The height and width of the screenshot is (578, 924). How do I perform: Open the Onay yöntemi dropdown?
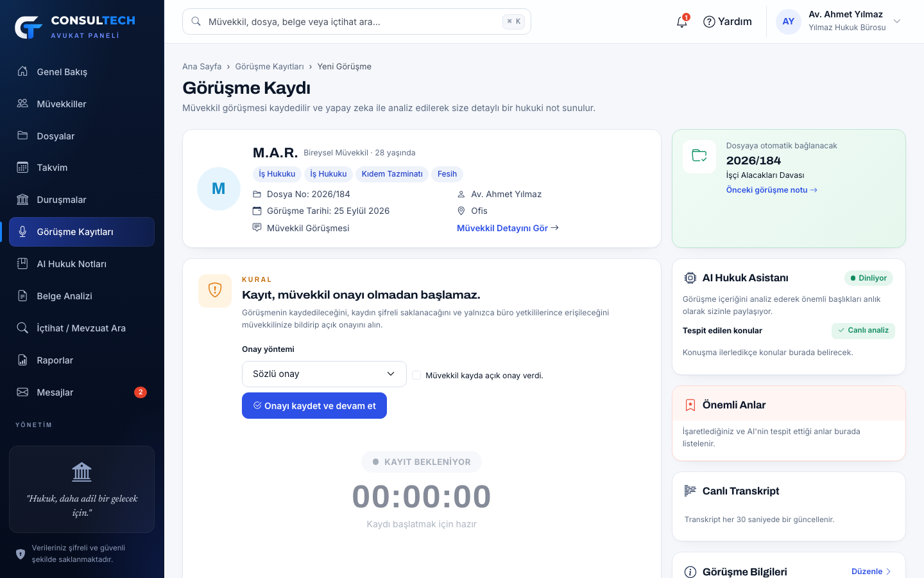324,374
